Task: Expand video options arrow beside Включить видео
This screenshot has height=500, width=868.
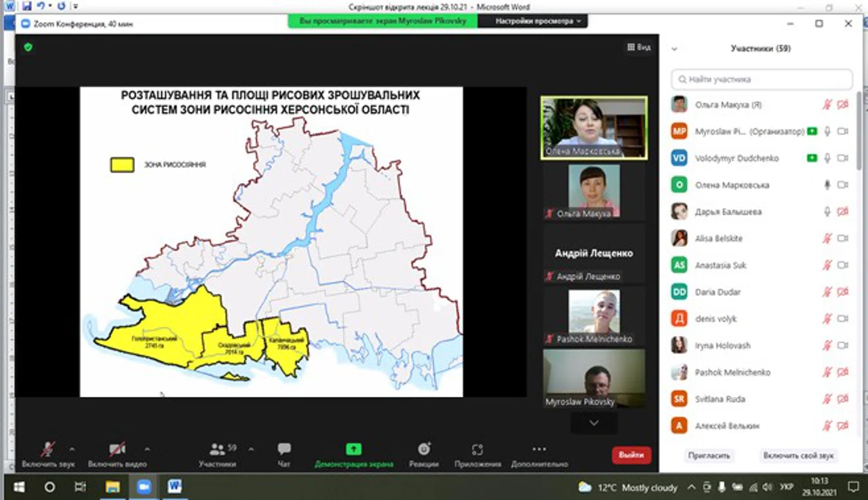Action: coord(147,449)
